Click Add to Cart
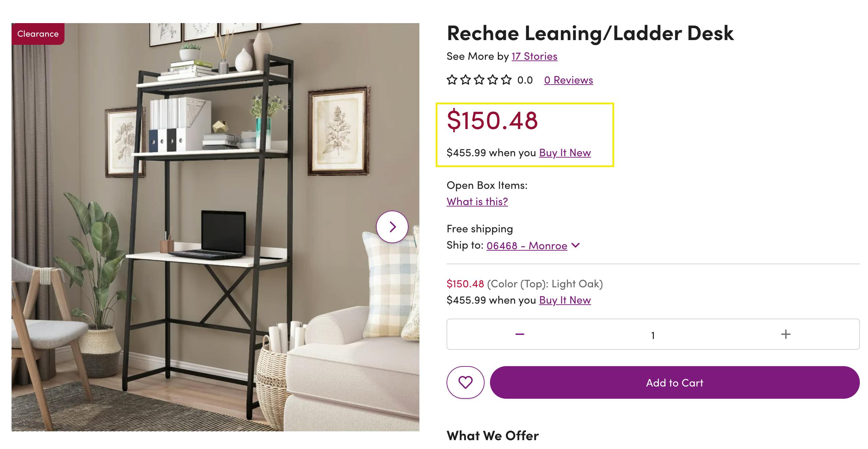 (x=674, y=383)
